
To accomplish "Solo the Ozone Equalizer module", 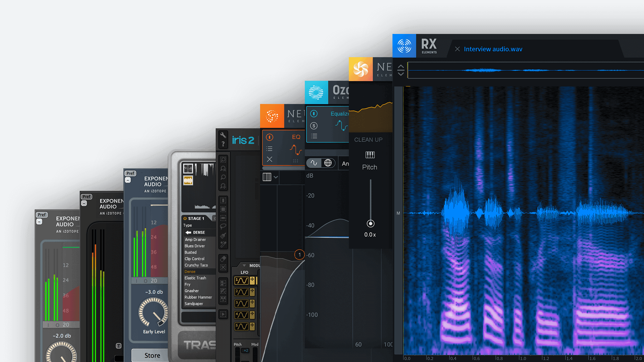I will 314,126.
